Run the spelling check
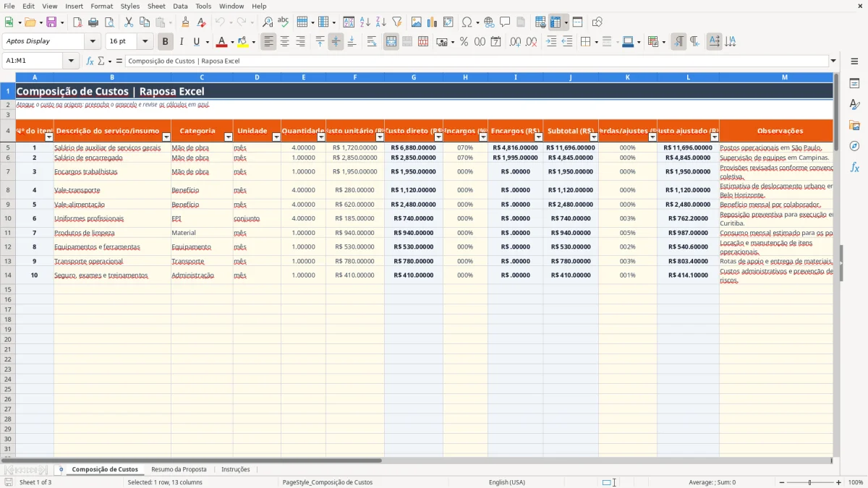Image resolution: width=868 pixels, height=488 pixels. (x=284, y=22)
